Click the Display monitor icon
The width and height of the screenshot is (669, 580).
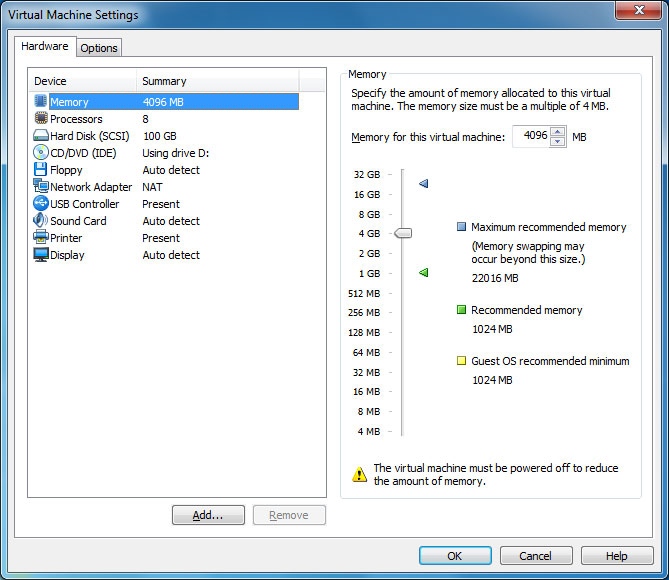[x=41, y=254]
